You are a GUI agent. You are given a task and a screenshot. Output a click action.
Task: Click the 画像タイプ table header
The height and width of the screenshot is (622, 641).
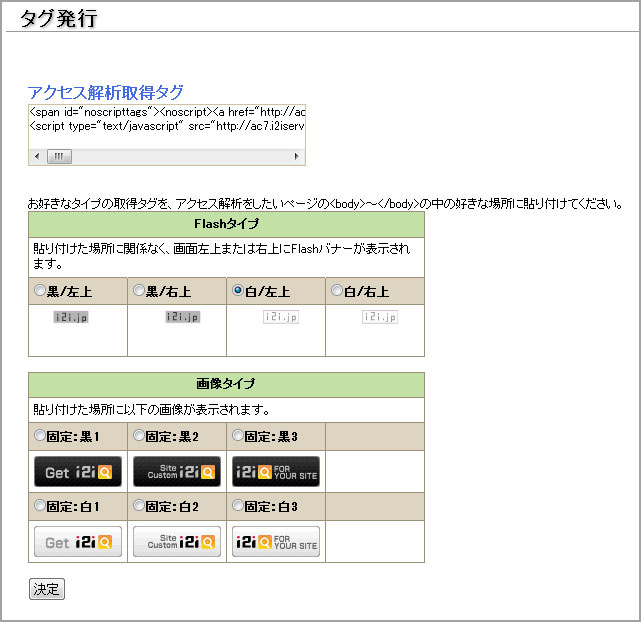pos(226,384)
